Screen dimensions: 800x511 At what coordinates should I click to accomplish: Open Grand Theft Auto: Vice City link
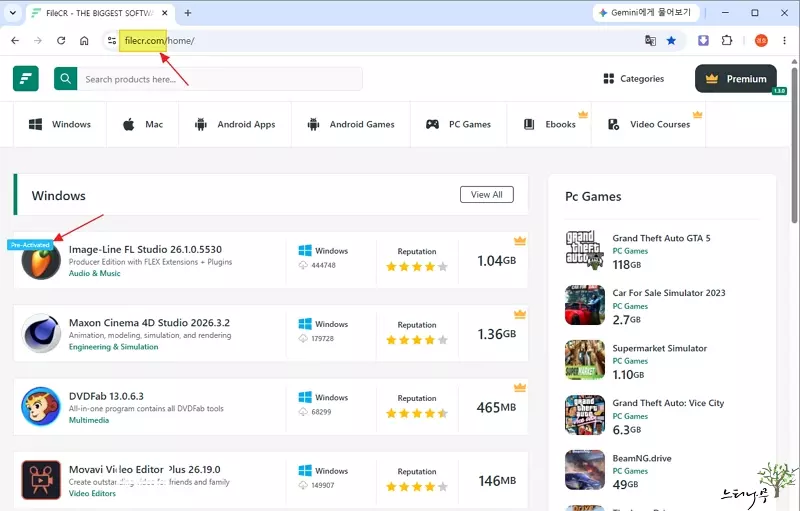tap(668, 403)
